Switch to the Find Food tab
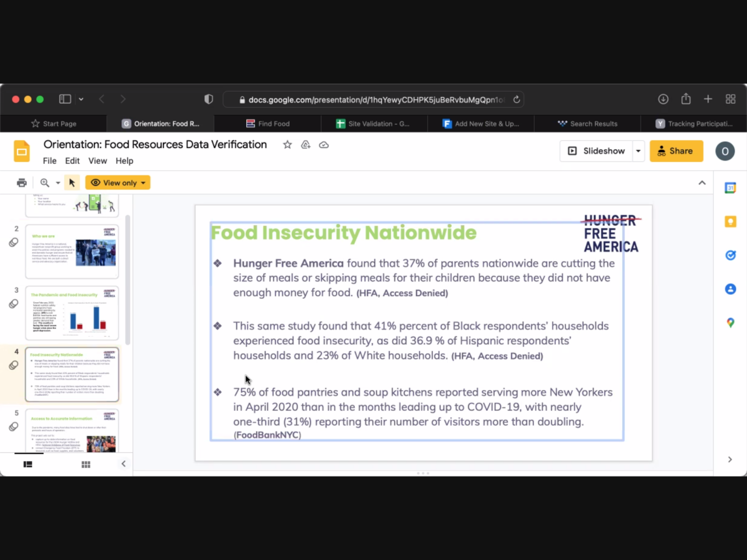Image resolution: width=747 pixels, height=560 pixels. (268, 124)
